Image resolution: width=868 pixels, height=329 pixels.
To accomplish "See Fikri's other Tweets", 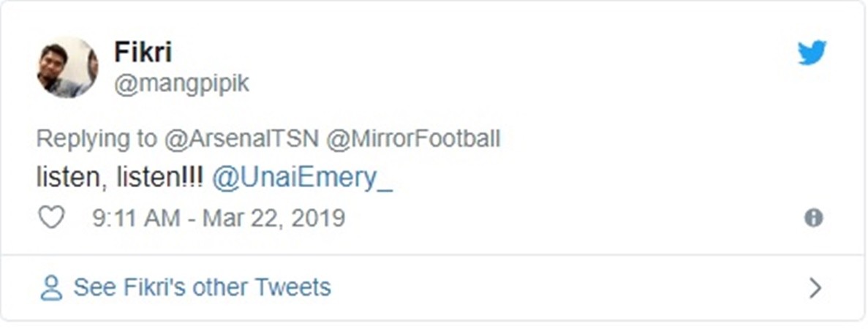I will coord(202,287).
